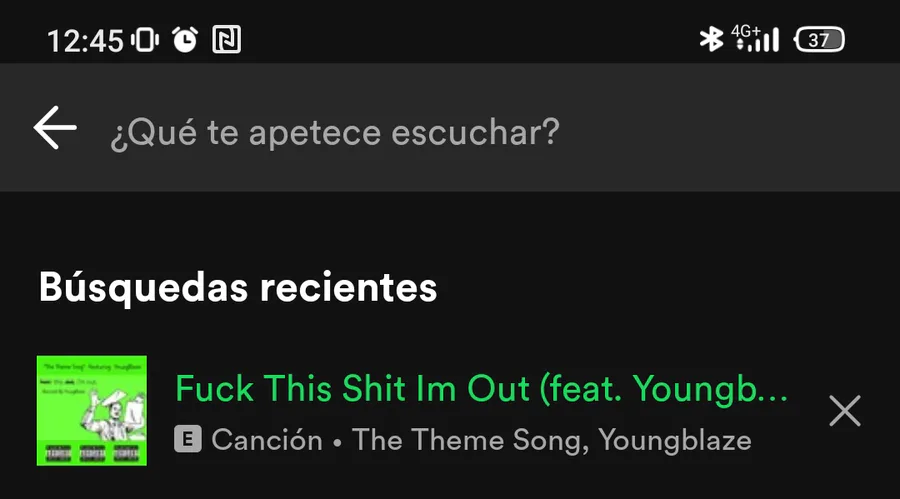This screenshot has height=499, width=900.
Task: Tap the vibrate mode status icon
Action: tap(145, 40)
